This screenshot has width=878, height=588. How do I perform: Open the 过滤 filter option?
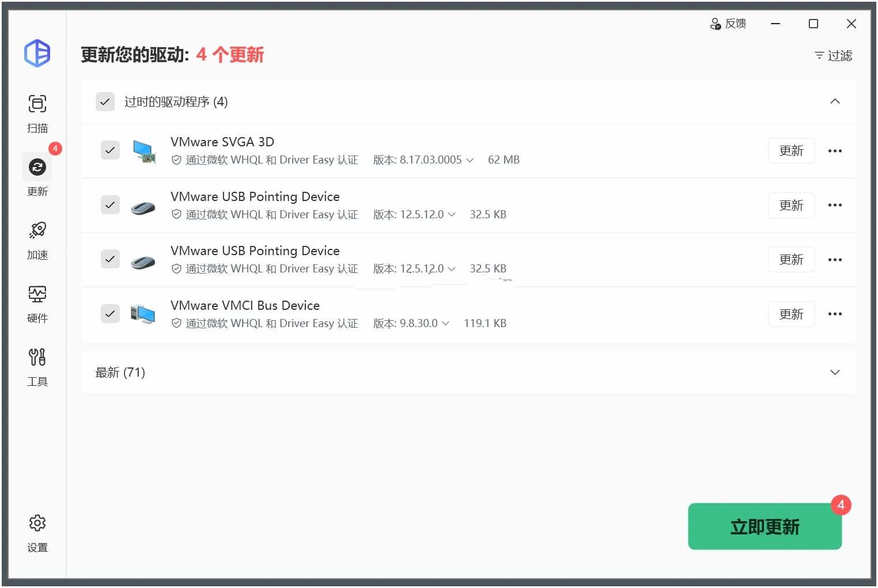click(833, 56)
